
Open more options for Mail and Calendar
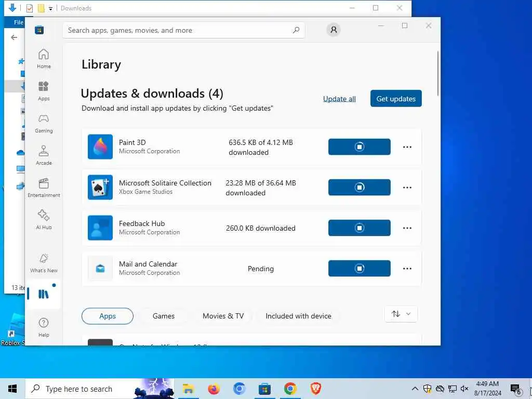click(x=407, y=269)
